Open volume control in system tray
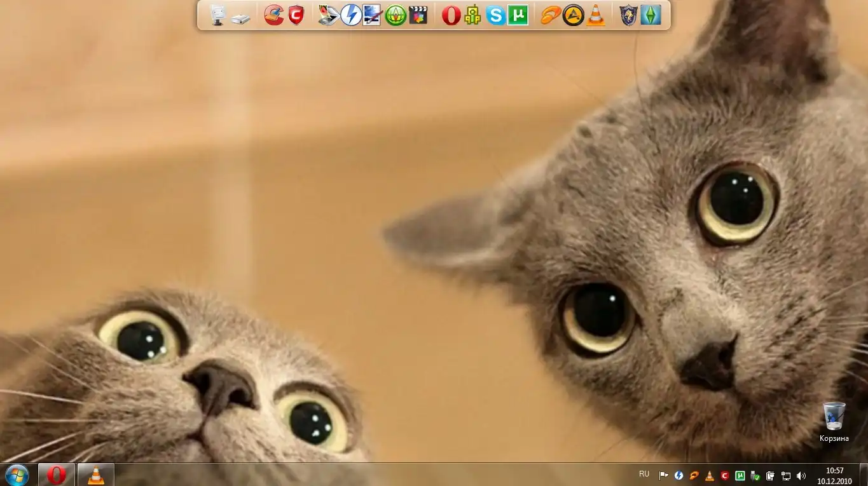 801,475
